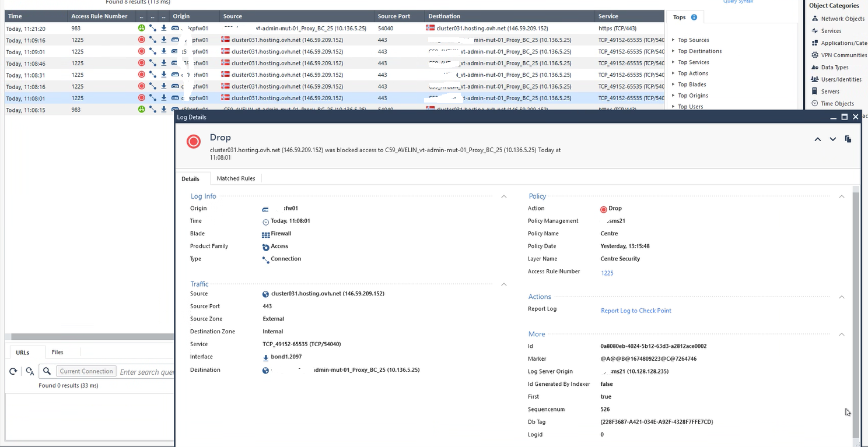Collapse the Log Info section
Viewport: 868px width, 447px height.
(504, 197)
